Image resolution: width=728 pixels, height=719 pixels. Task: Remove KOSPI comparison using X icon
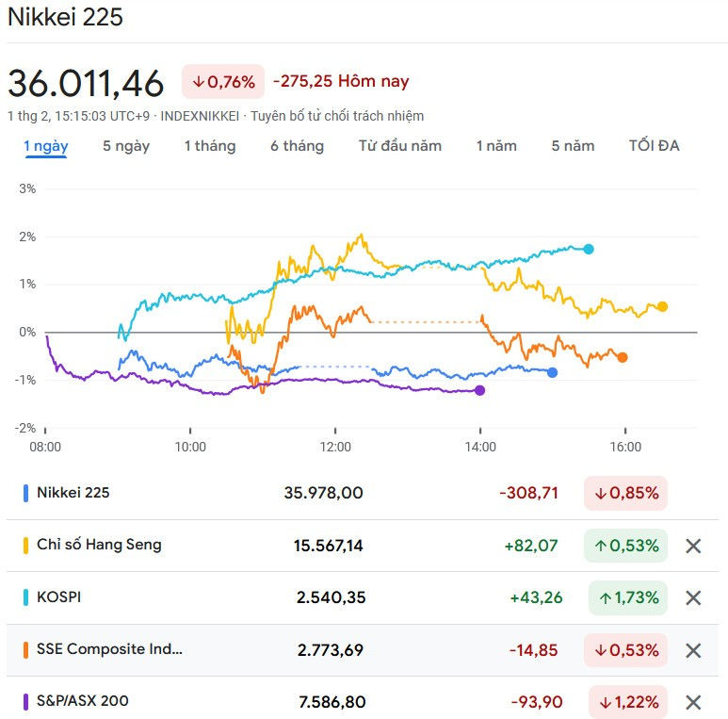(693, 597)
